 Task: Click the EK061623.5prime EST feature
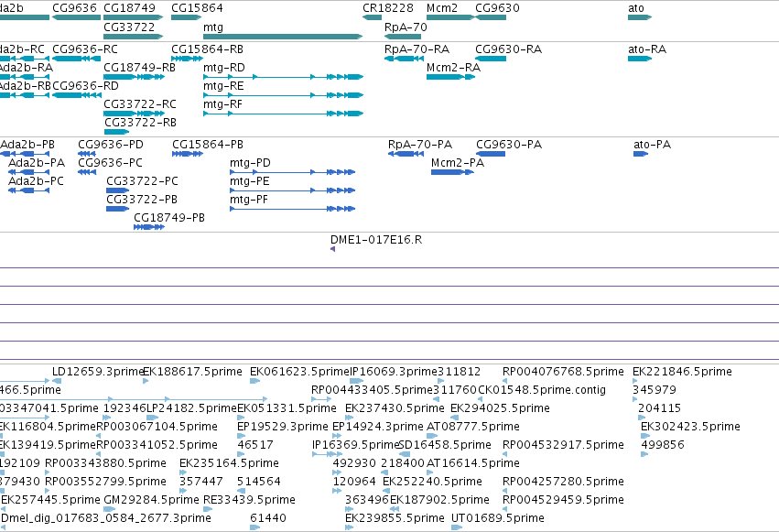[254, 381]
